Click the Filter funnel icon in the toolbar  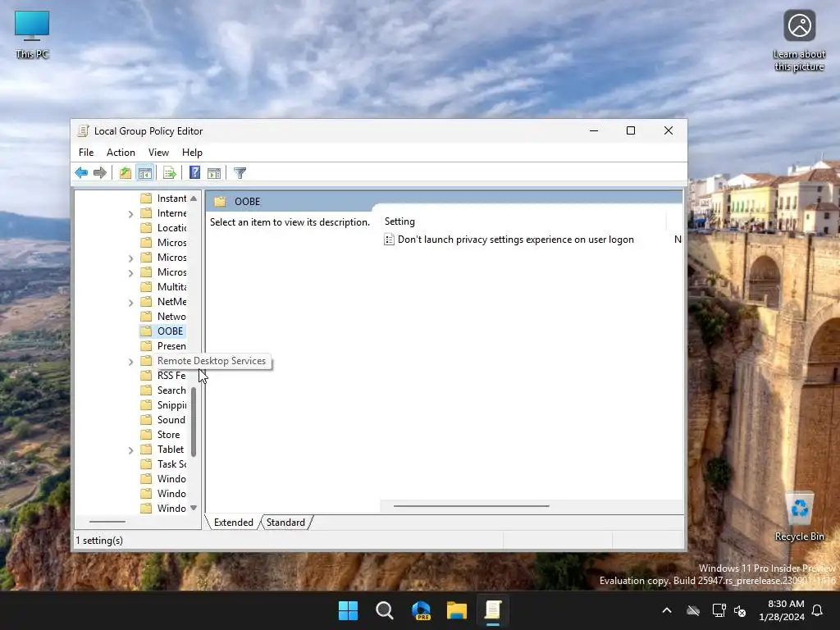coord(240,172)
